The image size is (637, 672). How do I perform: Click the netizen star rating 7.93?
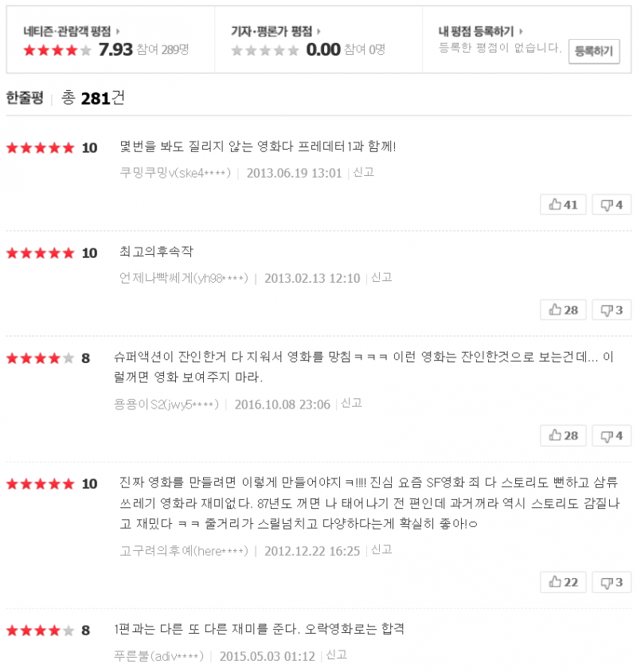(115, 50)
